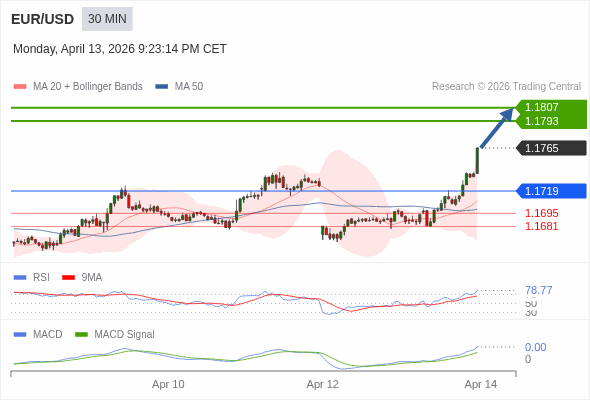Click the blue upward forecast arrow
This screenshot has height=400, width=590.
click(x=496, y=128)
